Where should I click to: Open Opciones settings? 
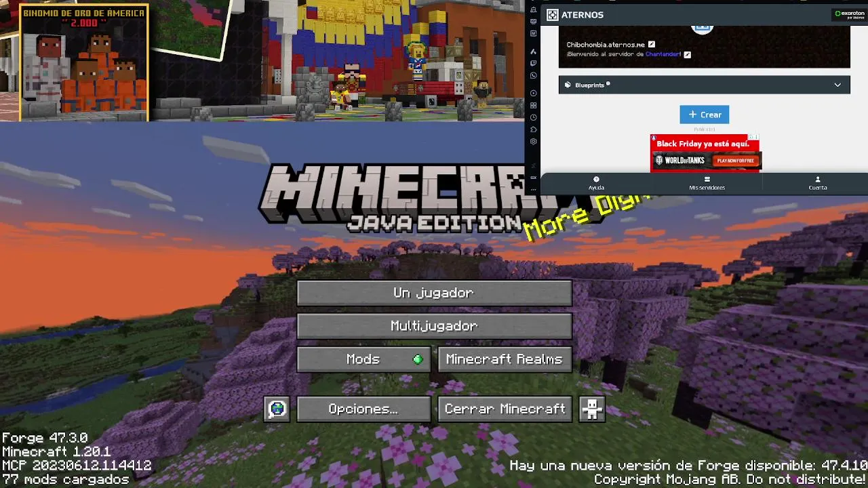(363, 409)
